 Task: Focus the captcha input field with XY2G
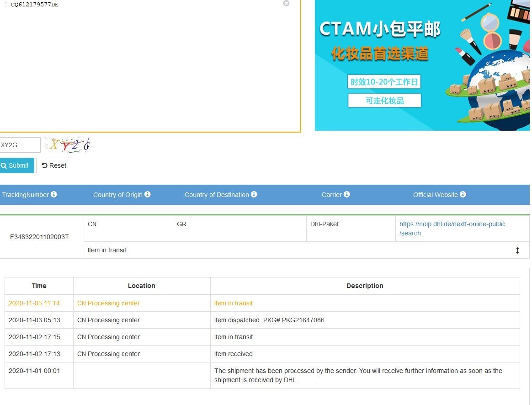(x=20, y=145)
